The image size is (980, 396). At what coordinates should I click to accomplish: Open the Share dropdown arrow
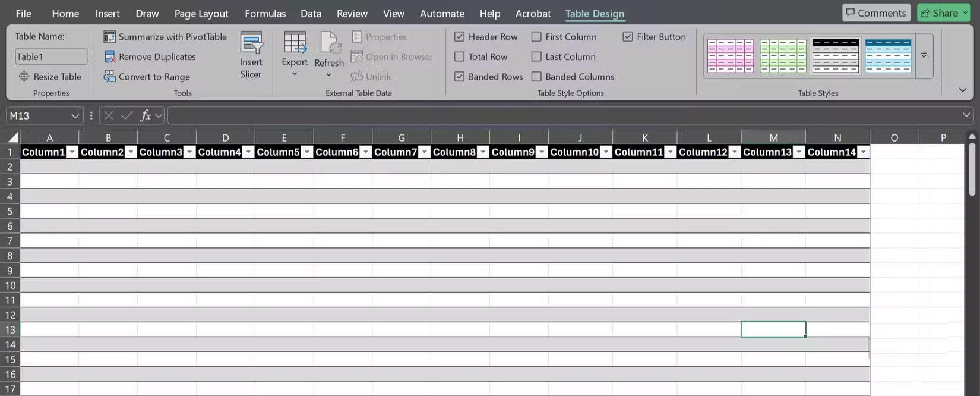click(x=965, y=13)
